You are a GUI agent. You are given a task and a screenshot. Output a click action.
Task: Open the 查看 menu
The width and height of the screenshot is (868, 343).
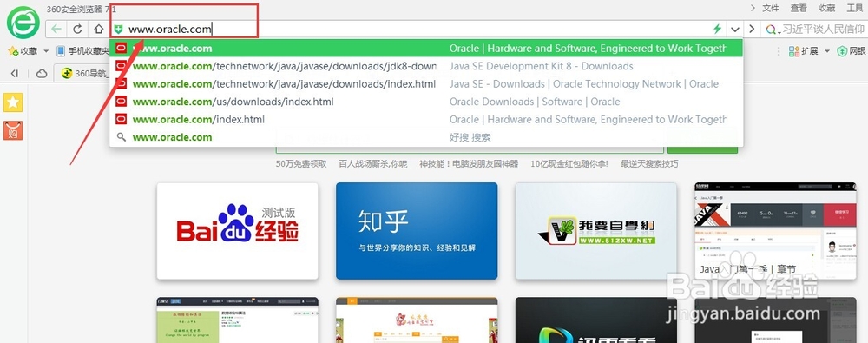pos(799,8)
